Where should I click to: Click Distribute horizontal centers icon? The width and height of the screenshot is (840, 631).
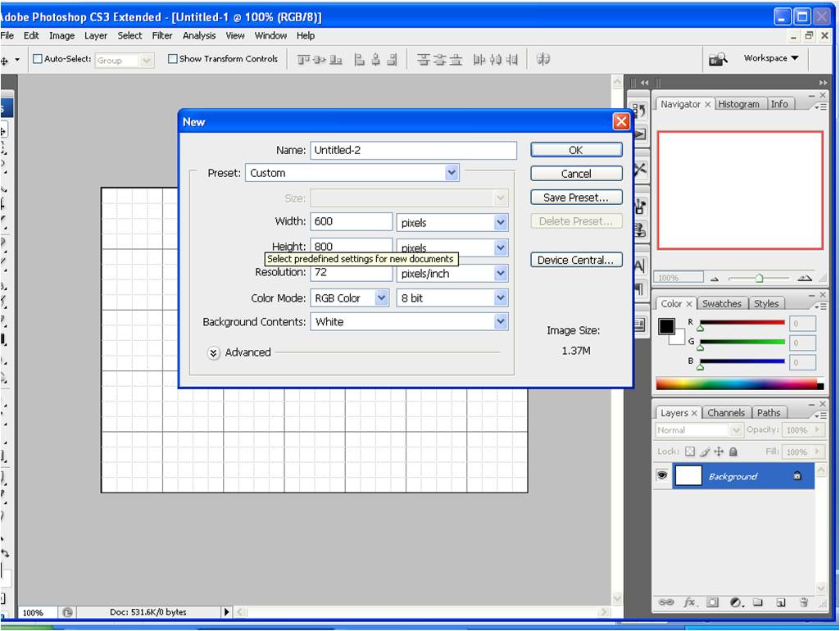click(496, 60)
